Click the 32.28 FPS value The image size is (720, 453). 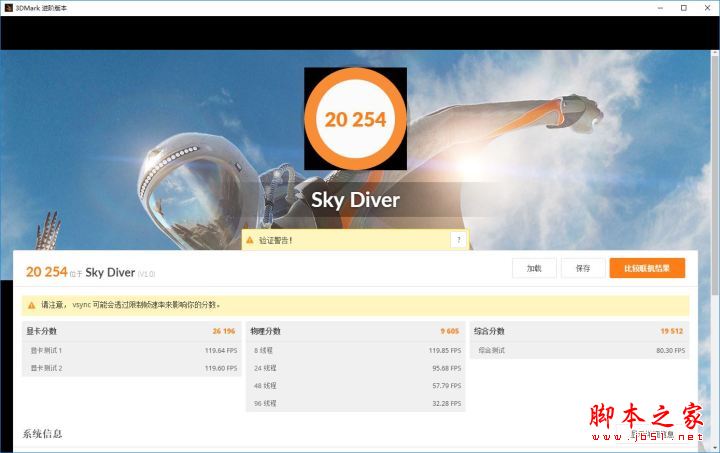tap(447, 403)
